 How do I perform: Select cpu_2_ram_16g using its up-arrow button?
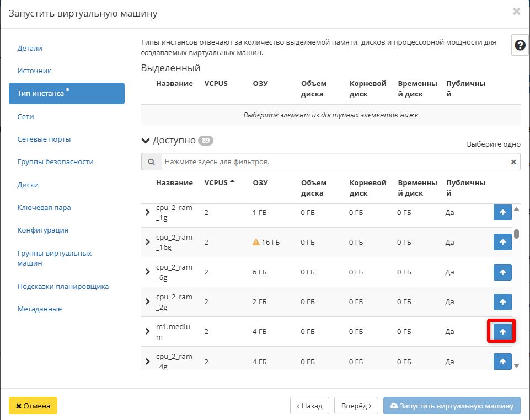tap(502, 242)
